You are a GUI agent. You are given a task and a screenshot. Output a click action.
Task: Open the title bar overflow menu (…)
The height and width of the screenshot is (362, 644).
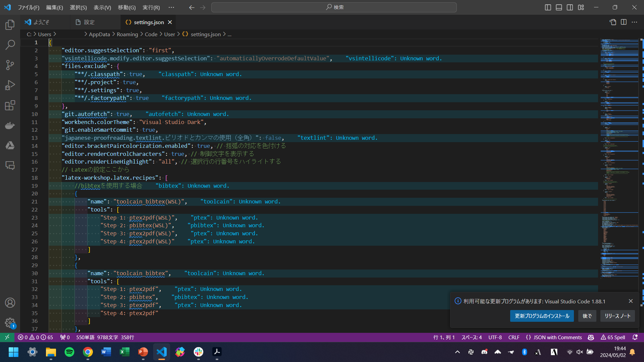tap(171, 7)
